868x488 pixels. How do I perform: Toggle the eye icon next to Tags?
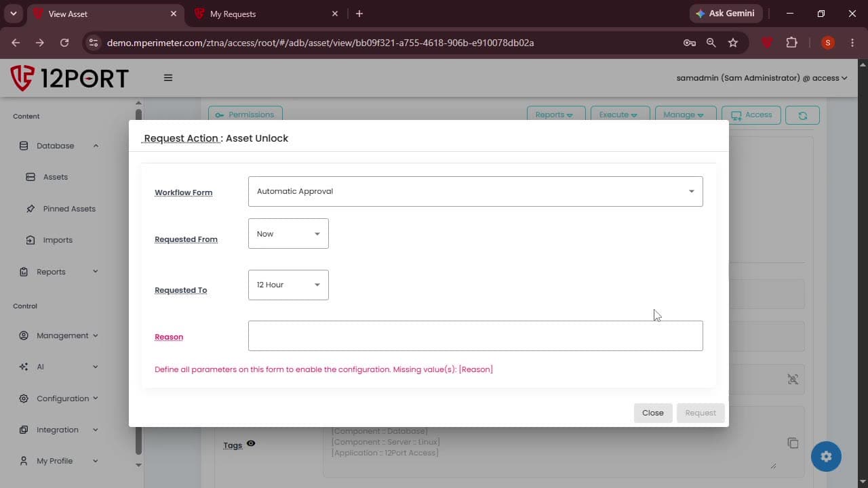251,443
